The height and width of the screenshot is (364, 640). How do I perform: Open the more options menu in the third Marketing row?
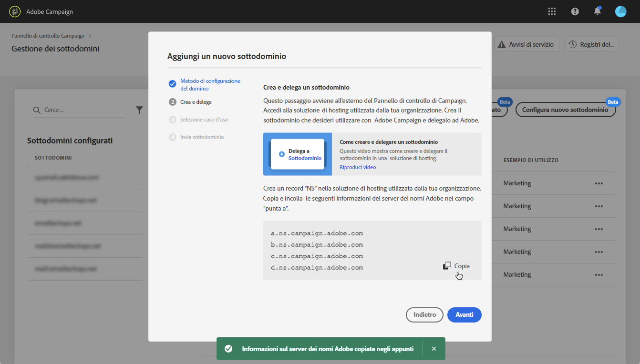(599, 229)
